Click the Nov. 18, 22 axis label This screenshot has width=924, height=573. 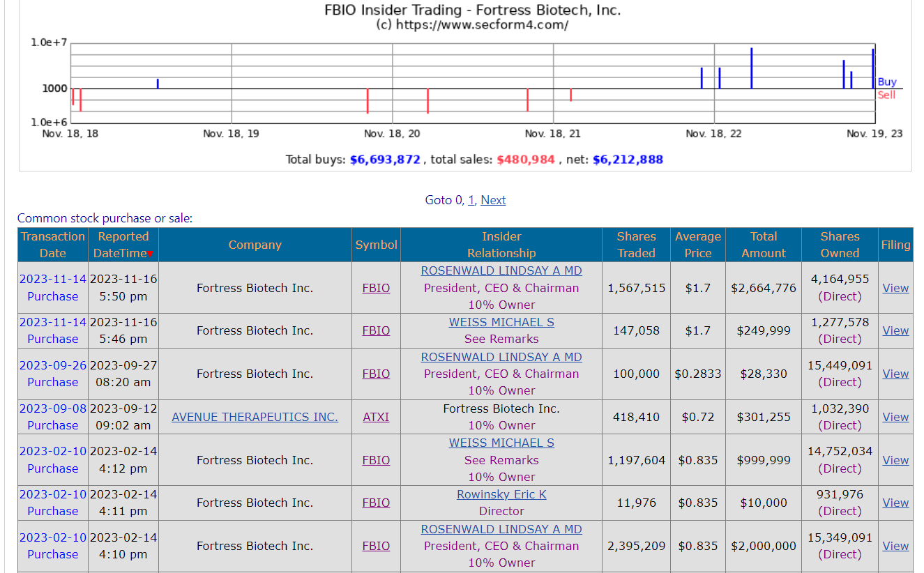pos(713,133)
